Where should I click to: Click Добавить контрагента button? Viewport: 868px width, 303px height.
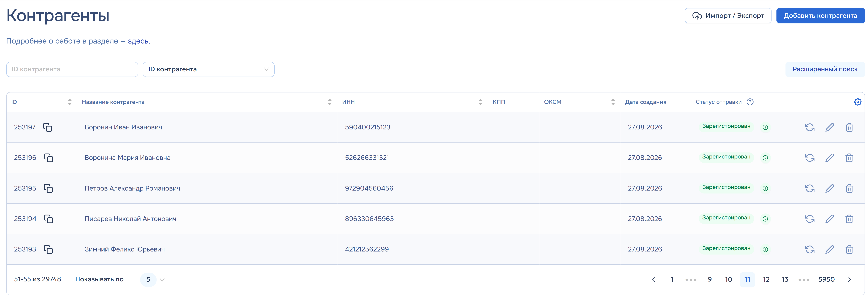(820, 16)
